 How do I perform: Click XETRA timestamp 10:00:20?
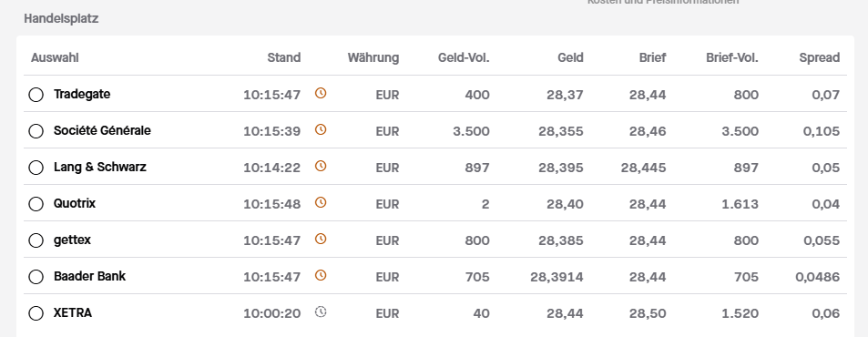pos(272,313)
